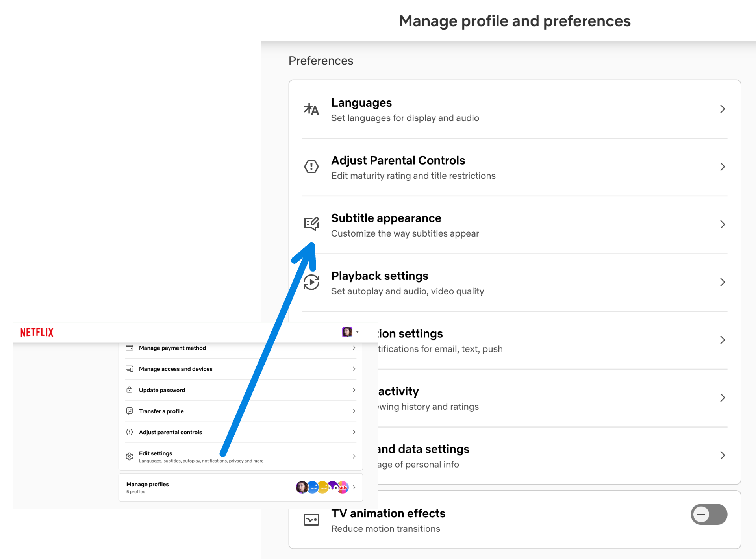Image resolution: width=756 pixels, height=559 pixels.
Task: Click the chevron beside Manage profiles
Action: point(354,487)
